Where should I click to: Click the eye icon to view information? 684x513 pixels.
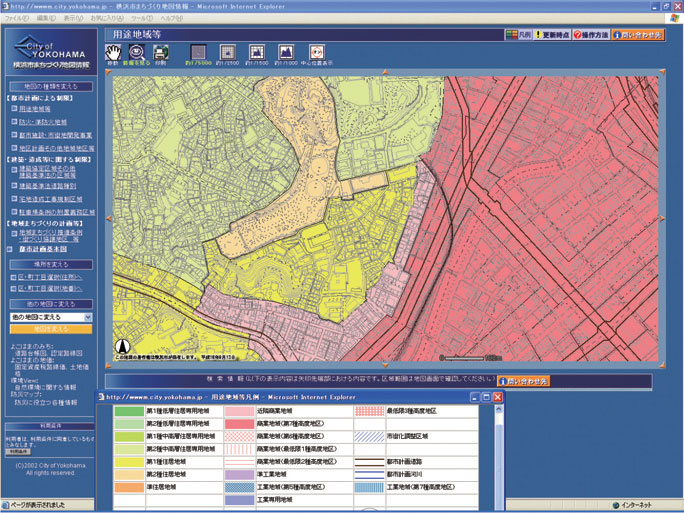coord(136,51)
